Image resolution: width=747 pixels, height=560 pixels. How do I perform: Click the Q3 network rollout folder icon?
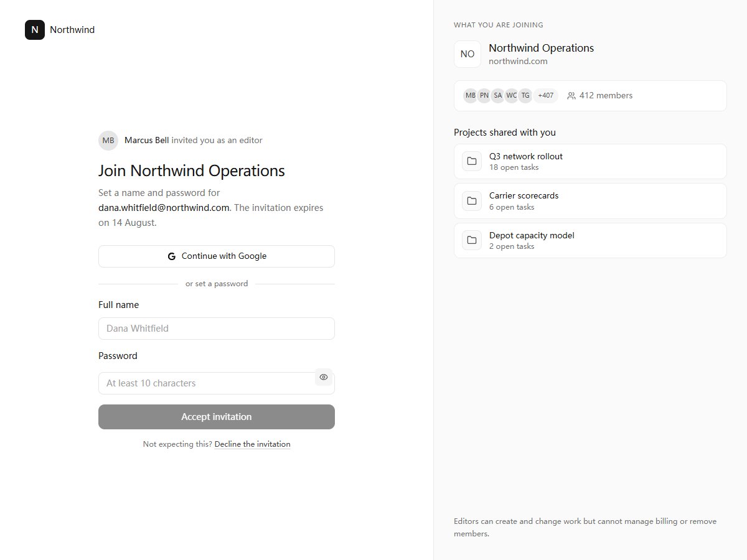coord(472,162)
